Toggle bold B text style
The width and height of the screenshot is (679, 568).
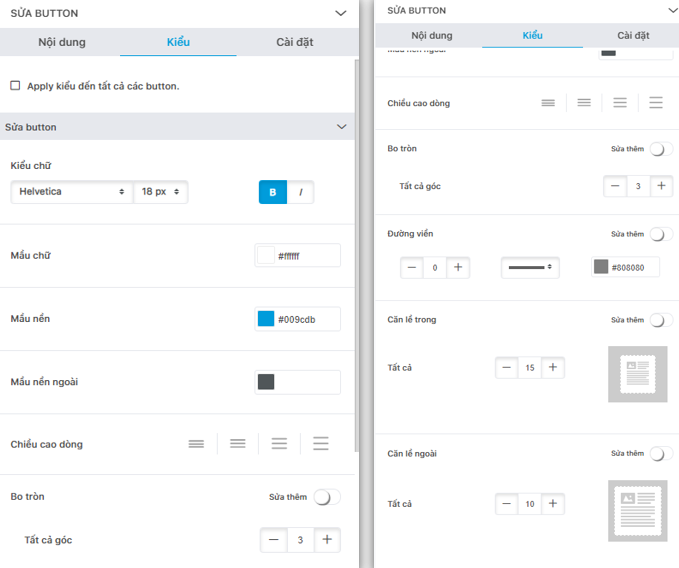pos(273,192)
